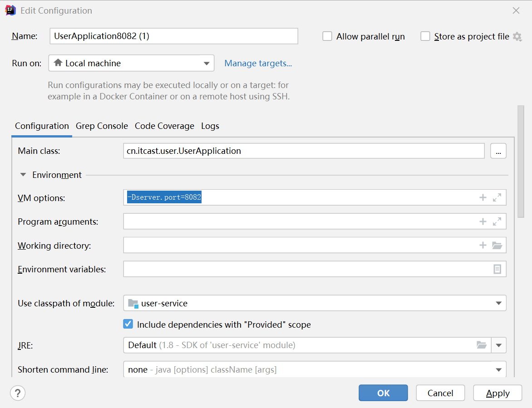
Task: Click the help question mark icon
Action: [x=18, y=393]
